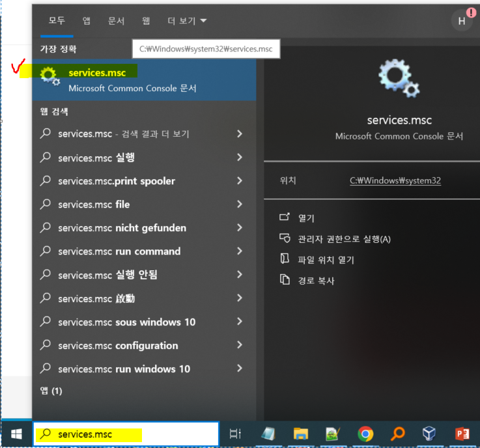The height and width of the screenshot is (448, 480).
Task: Click the copy path icon
Action: (285, 280)
